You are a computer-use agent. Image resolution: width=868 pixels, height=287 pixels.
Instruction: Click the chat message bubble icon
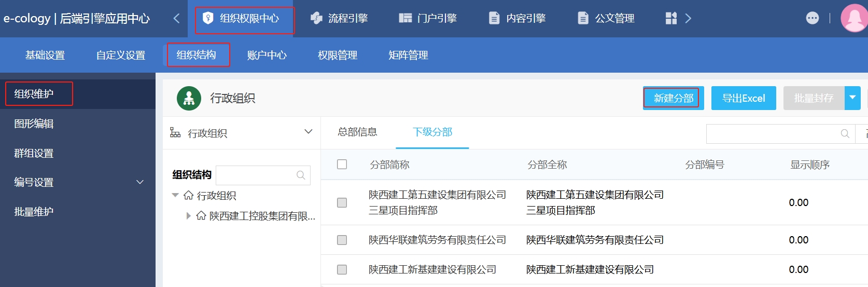click(813, 18)
